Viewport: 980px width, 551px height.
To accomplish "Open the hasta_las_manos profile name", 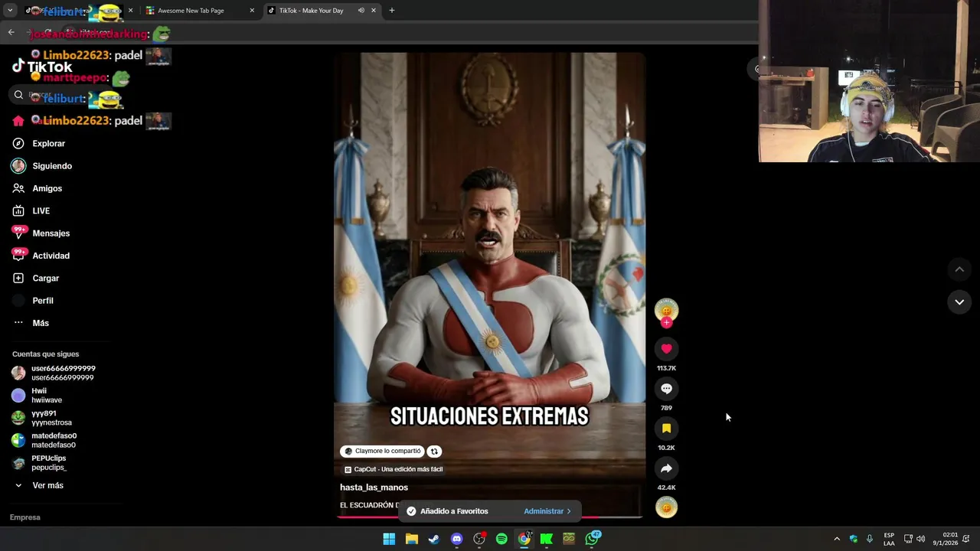I will 374,487.
